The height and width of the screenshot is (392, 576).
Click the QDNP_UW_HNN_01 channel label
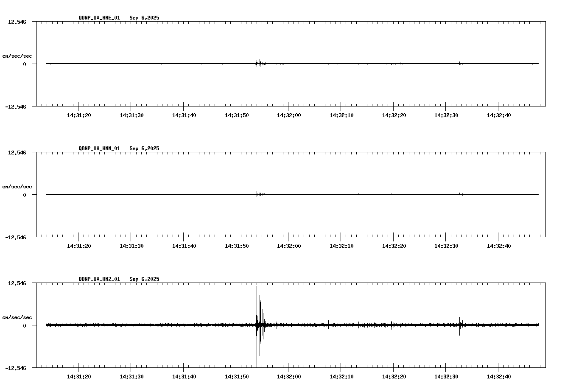coord(99,148)
